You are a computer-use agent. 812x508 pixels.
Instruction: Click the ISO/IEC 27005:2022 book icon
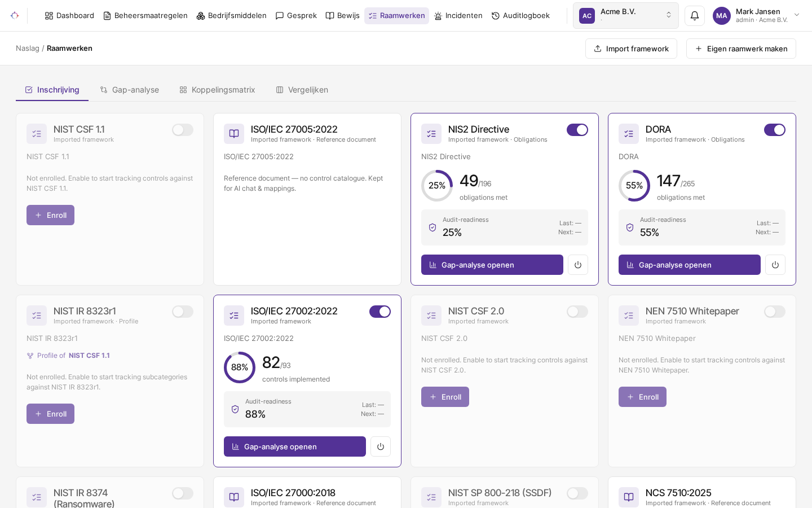[234, 134]
